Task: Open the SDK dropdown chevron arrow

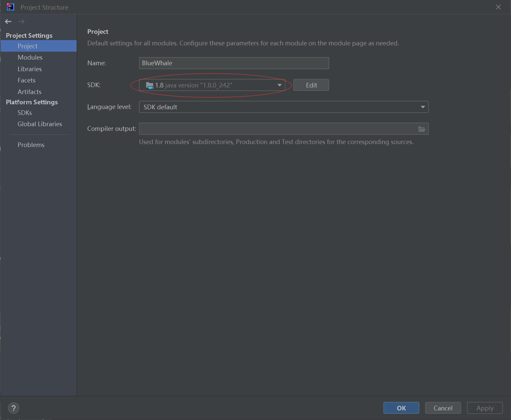Action: tap(279, 85)
